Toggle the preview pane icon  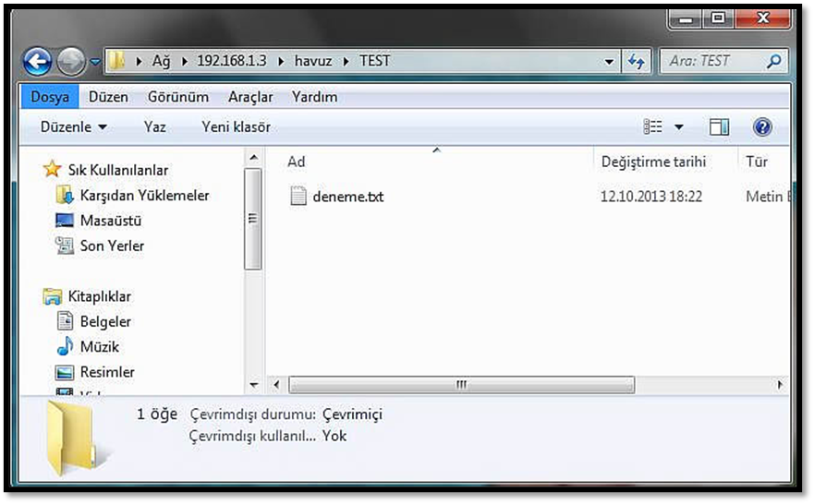point(719,126)
